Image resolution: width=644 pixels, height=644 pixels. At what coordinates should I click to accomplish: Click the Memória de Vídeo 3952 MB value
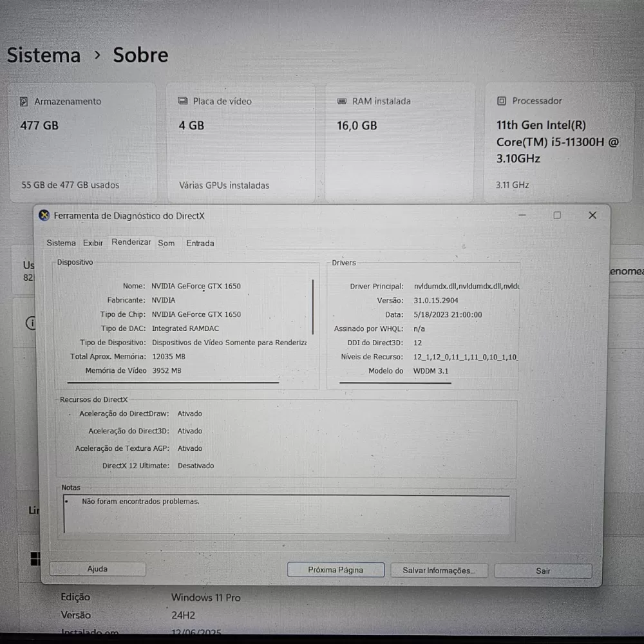click(x=167, y=370)
